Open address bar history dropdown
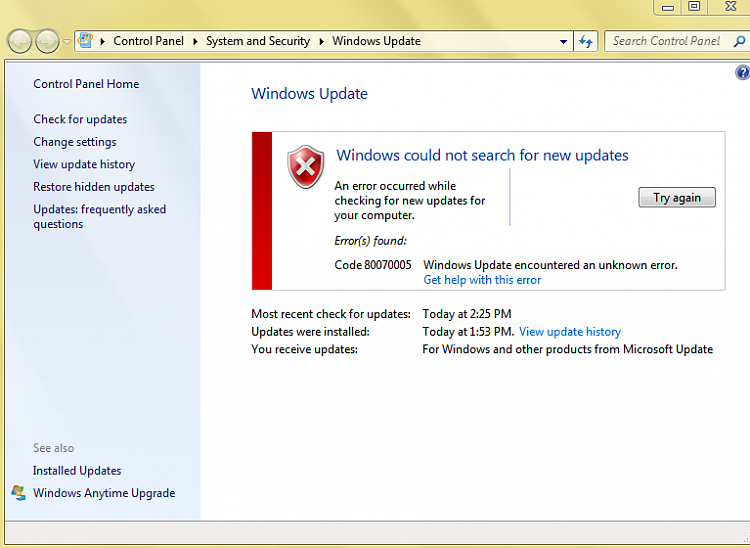Screen dimensions: 750x548 (563, 42)
